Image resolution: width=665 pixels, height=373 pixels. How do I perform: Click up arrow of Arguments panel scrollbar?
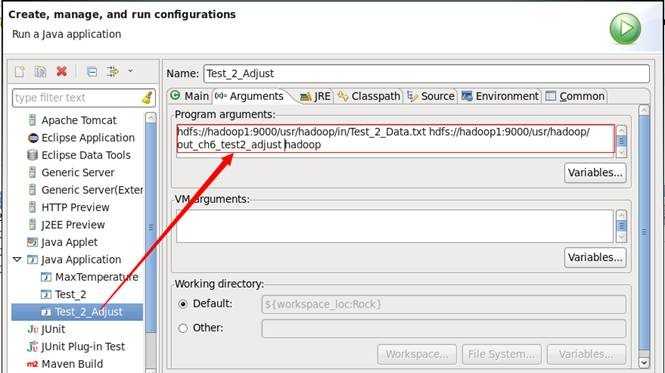644,110
